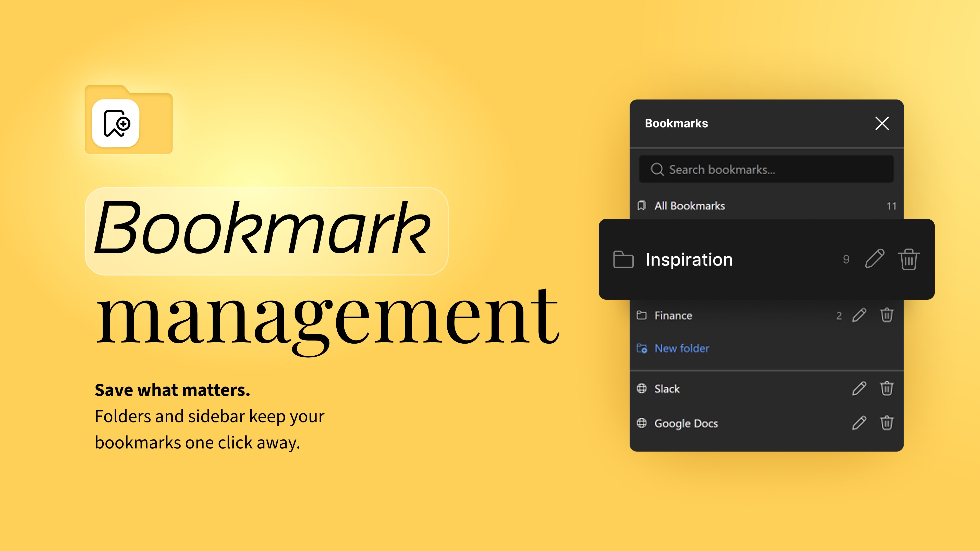980x551 pixels.
Task: Click the search magnifier icon
Action: [x=657, y=169]
